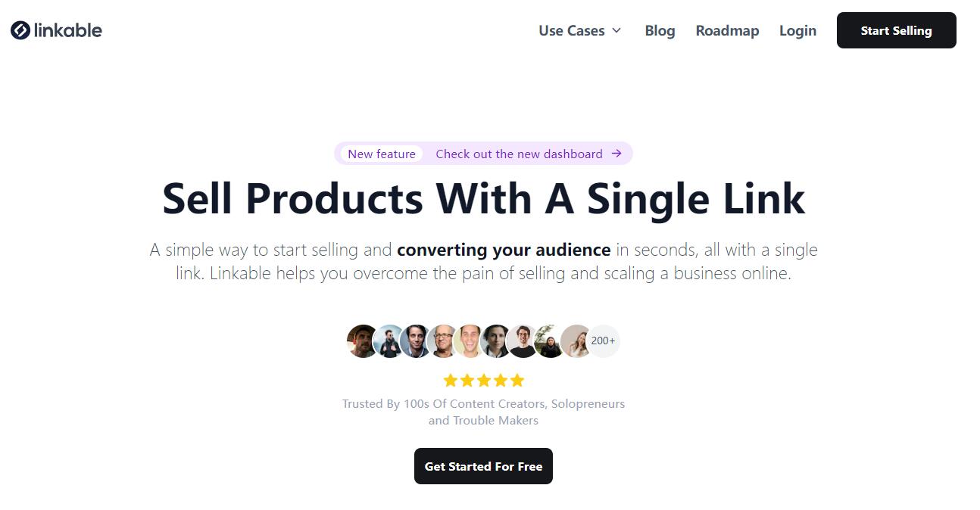This screenshot has width=980, height=510.
Task: Click the 200+ users badge
Action: coord(603,341)
